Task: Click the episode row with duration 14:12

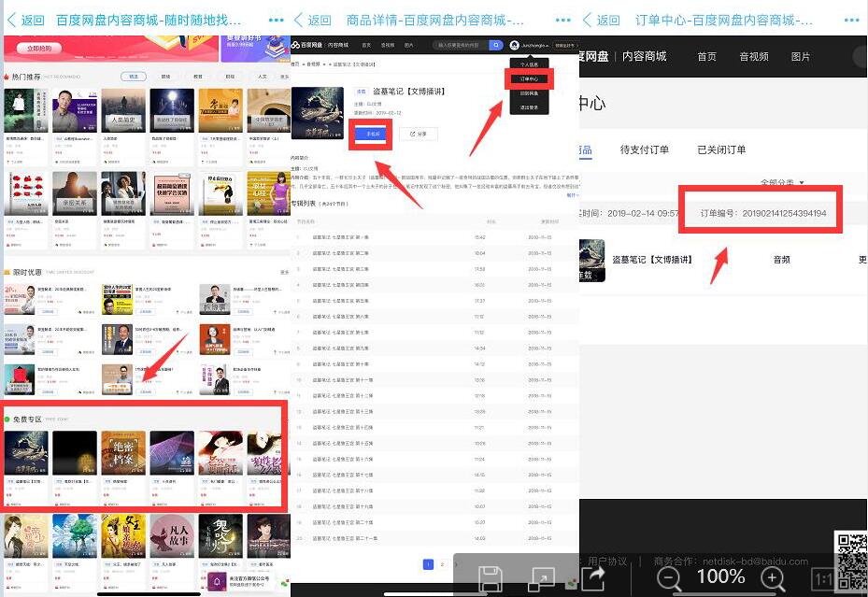Action: pos(434,364)
